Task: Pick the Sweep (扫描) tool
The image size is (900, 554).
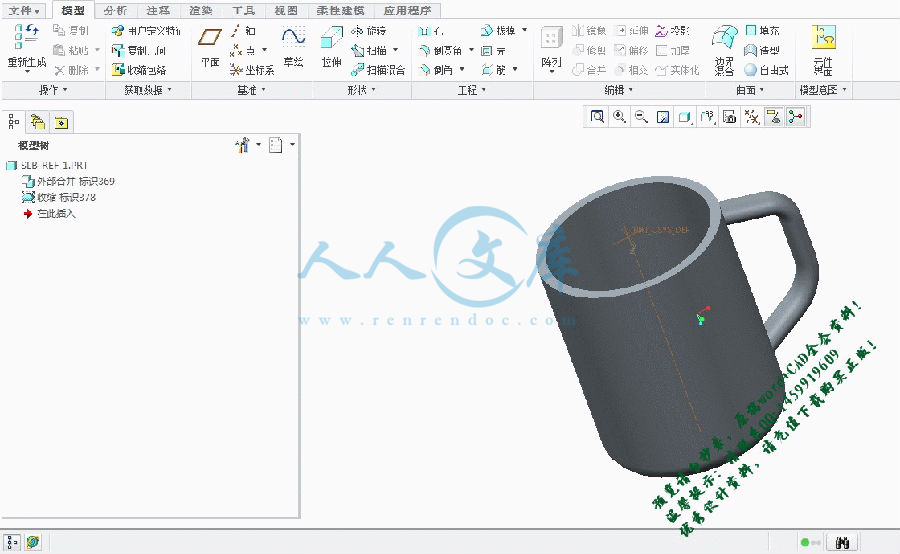Action: (369, 51)
